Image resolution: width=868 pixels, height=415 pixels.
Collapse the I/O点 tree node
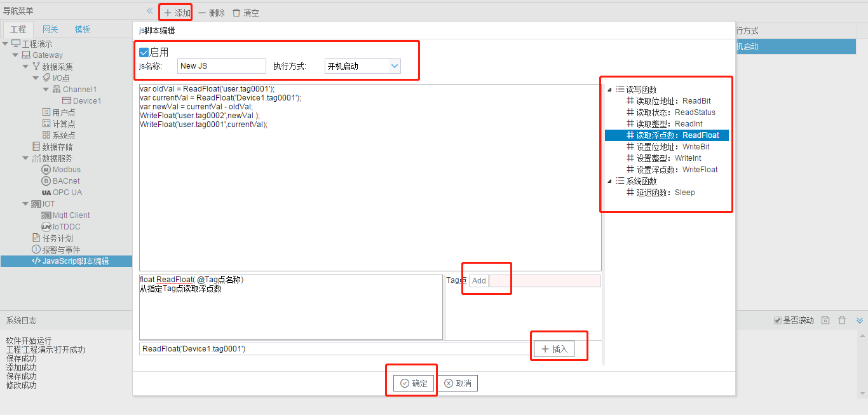[36, 78]
